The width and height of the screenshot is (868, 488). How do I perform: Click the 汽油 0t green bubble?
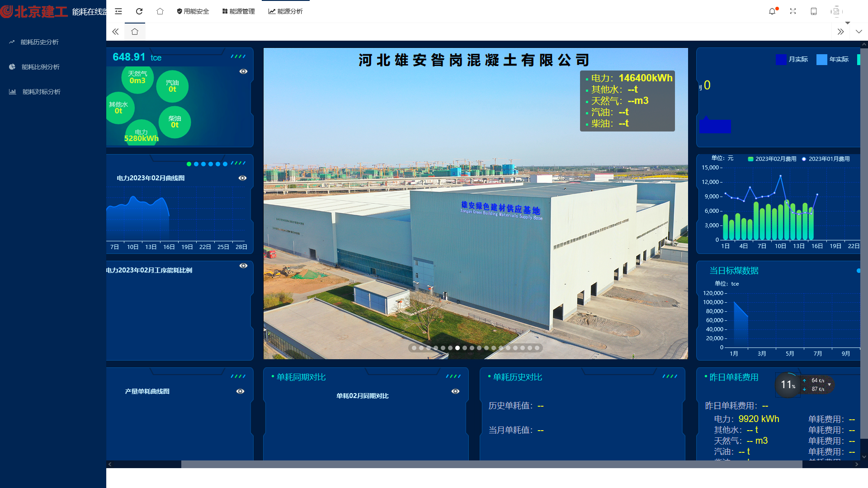point(172,86)
